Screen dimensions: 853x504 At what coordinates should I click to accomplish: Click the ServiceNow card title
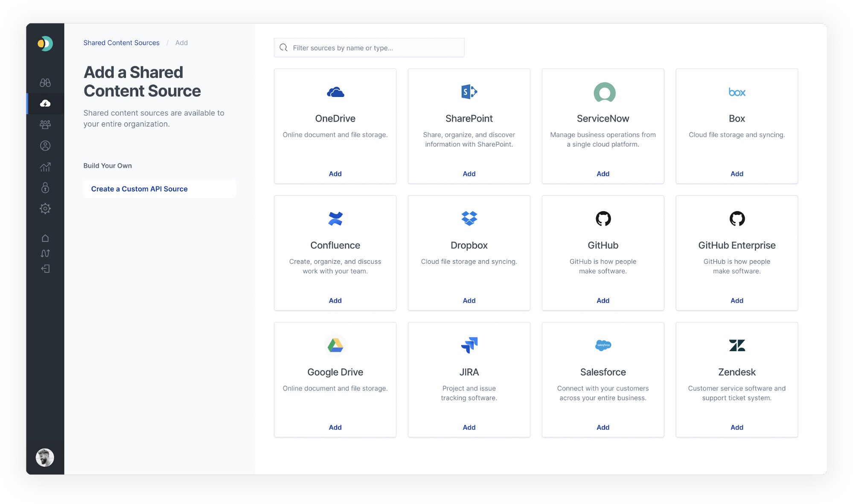click(603, 118)
